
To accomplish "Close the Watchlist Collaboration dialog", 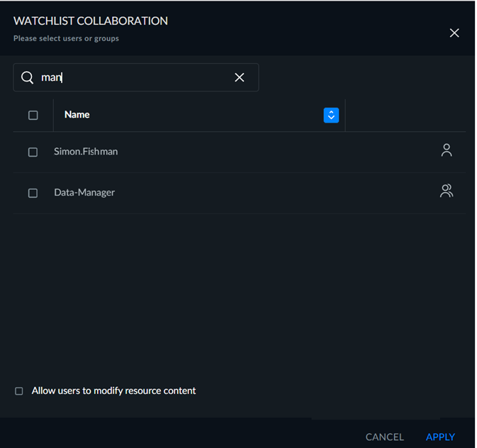I will coord(454,33).
